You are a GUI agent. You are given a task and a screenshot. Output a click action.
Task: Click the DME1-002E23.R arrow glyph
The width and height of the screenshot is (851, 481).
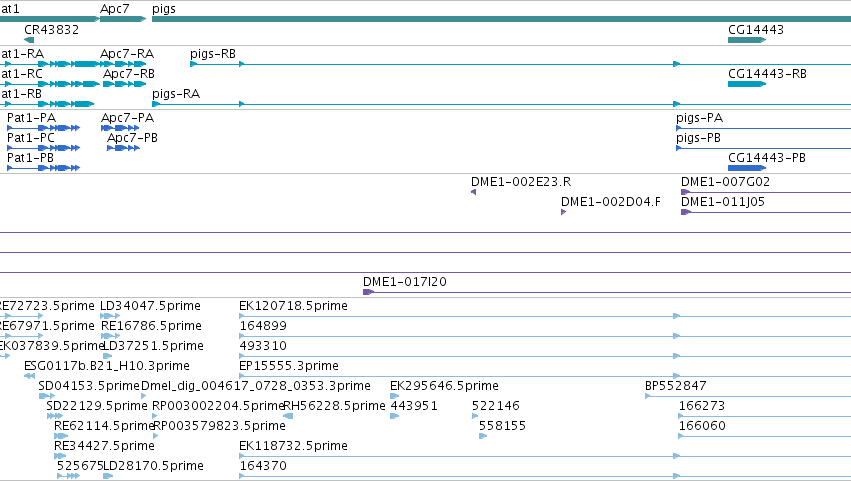(473, 192)
